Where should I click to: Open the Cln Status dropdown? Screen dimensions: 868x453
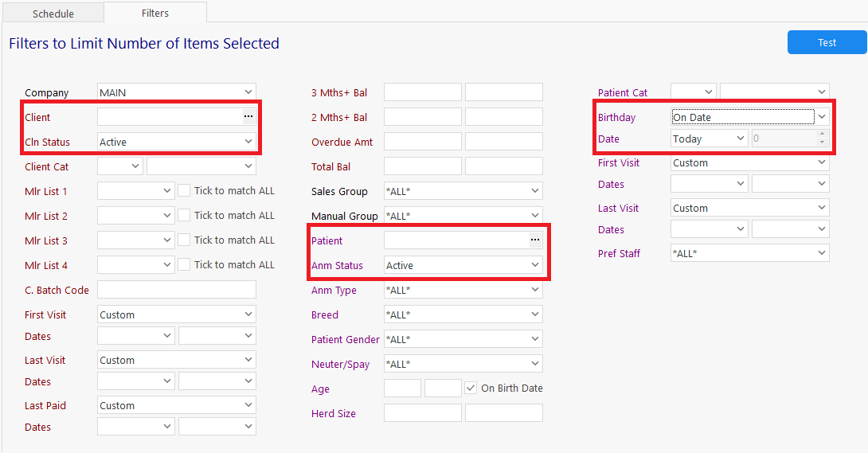tap(248, 142)
